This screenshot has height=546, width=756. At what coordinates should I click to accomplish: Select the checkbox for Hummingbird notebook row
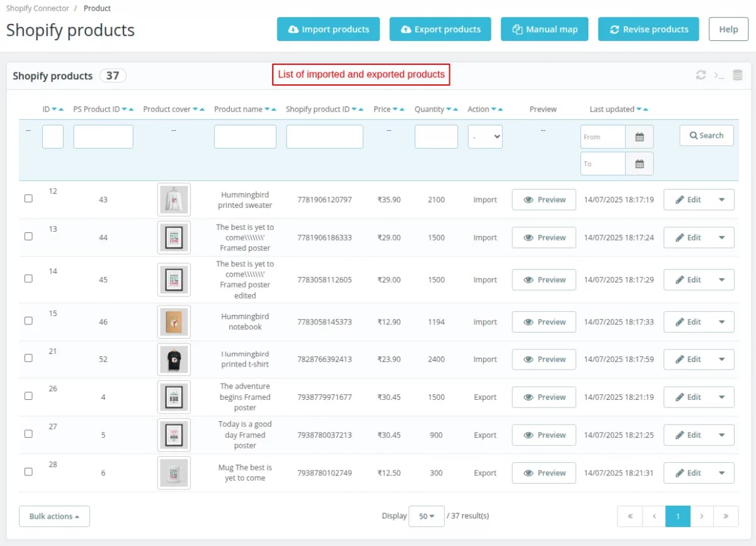pos(28,321)
